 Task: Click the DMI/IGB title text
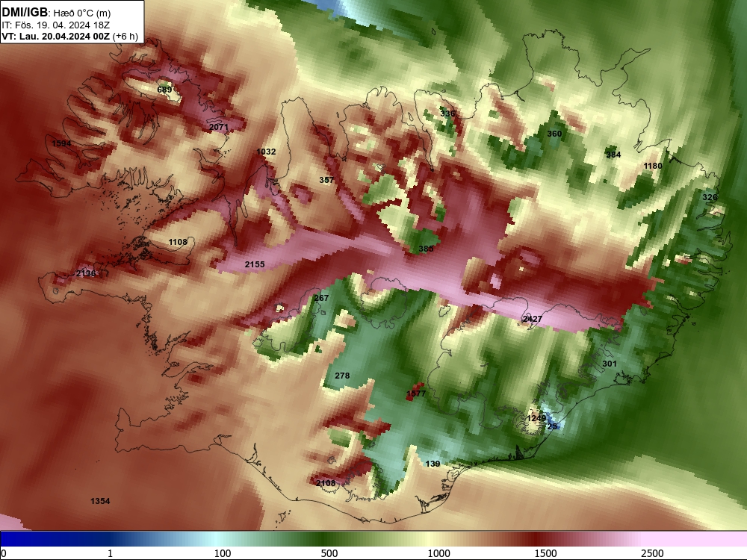click(25, 13)
